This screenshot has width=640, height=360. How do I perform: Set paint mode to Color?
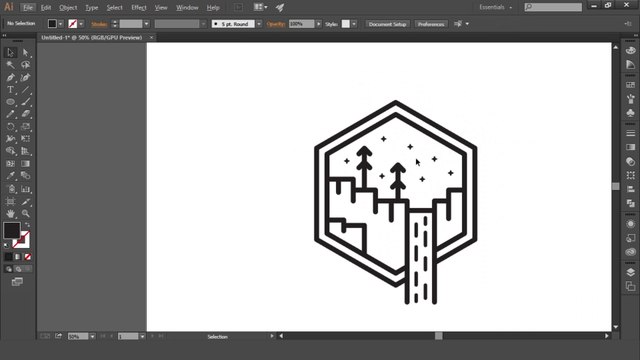[9, 257]
